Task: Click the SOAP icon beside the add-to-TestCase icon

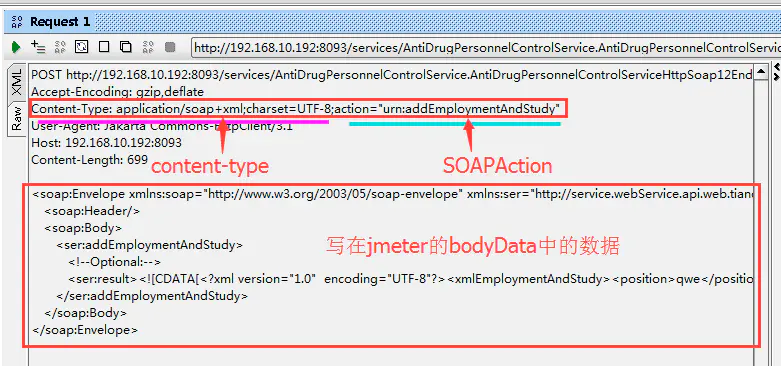Action: (60, 47)
